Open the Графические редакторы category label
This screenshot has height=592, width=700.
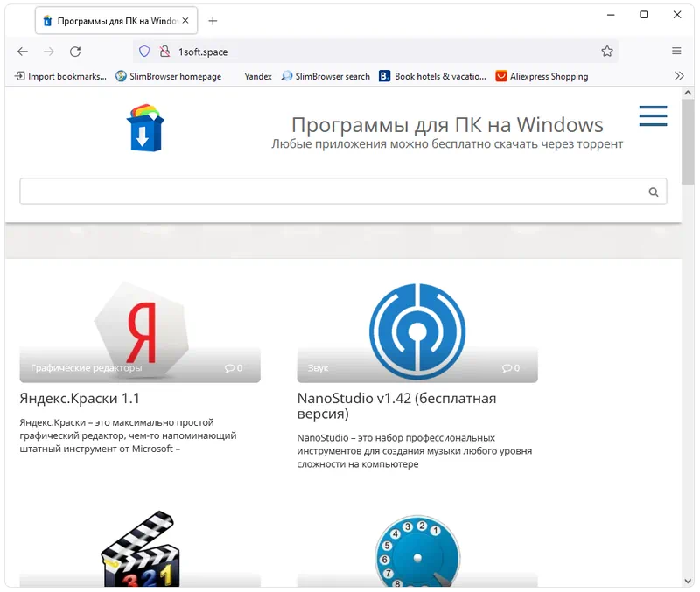coord(86,368)
